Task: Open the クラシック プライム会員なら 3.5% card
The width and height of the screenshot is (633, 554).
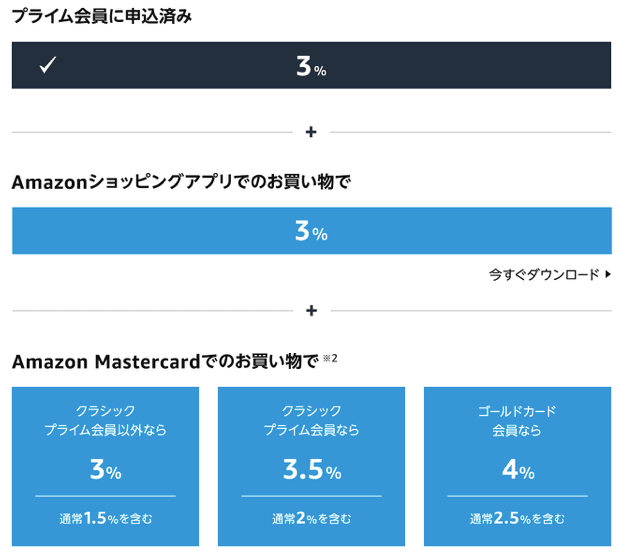Action: tap(311, 466)
